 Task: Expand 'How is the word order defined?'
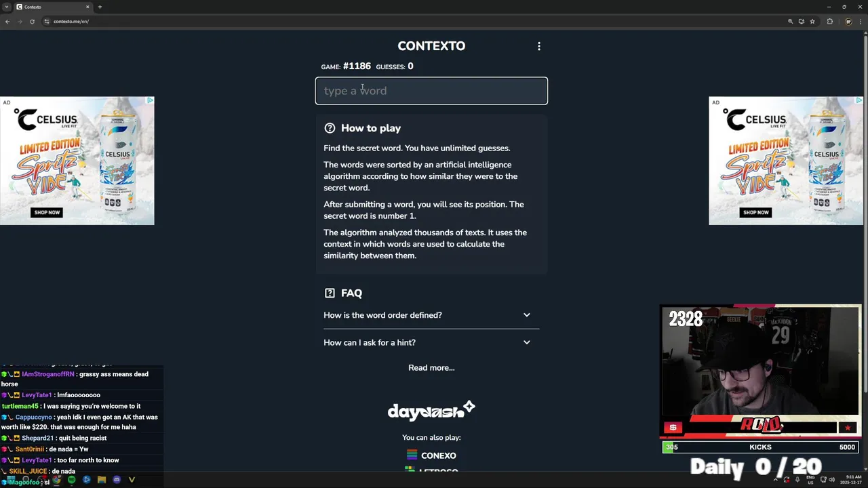431,315
